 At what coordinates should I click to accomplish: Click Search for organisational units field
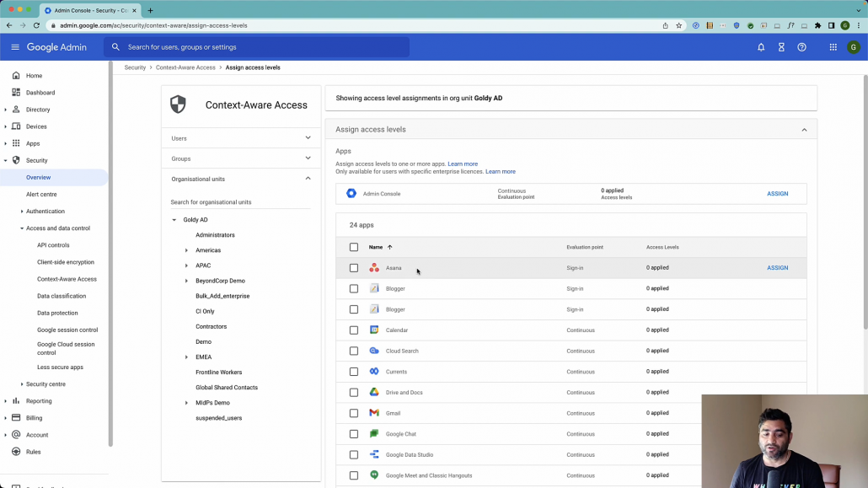pyautogui.click(x=240, y=202)
